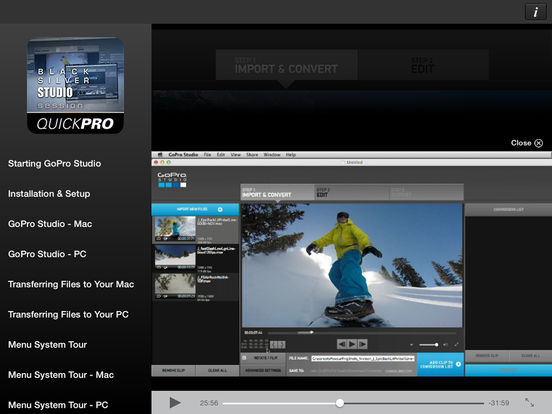Switch to the Step 2 Edit tab

pyautogui.click(x=351, y=193)
